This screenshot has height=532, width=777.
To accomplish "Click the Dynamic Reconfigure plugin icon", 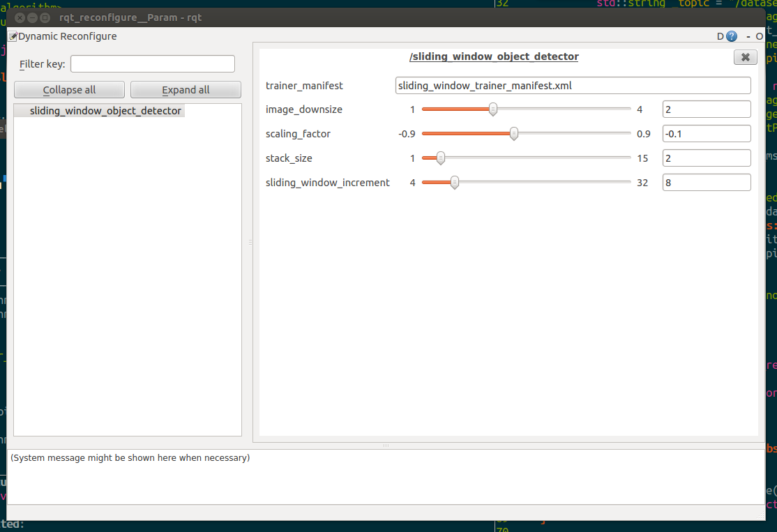I will pos(13,36).
